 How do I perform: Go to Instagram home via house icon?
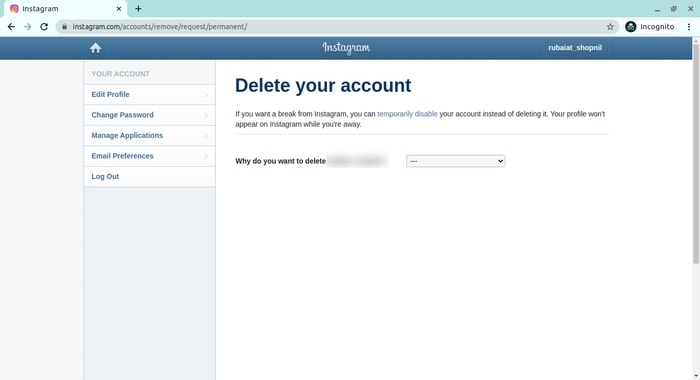tap(95, 48)
